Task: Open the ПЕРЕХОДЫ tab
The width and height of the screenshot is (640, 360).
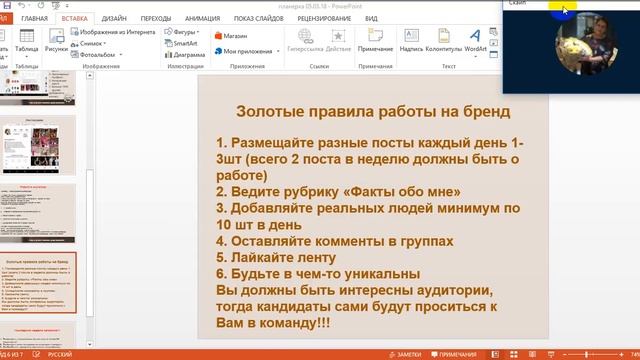Action: tap(156, 18)
